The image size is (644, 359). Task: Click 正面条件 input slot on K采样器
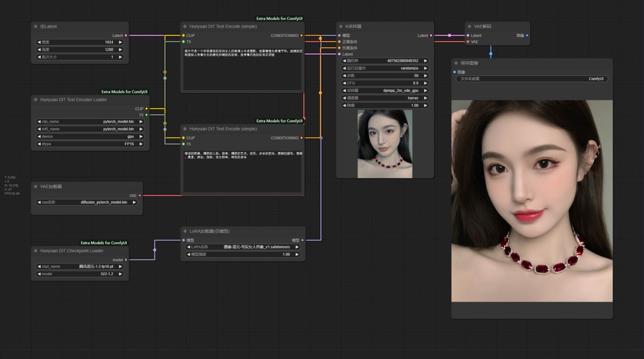[339, 42]
